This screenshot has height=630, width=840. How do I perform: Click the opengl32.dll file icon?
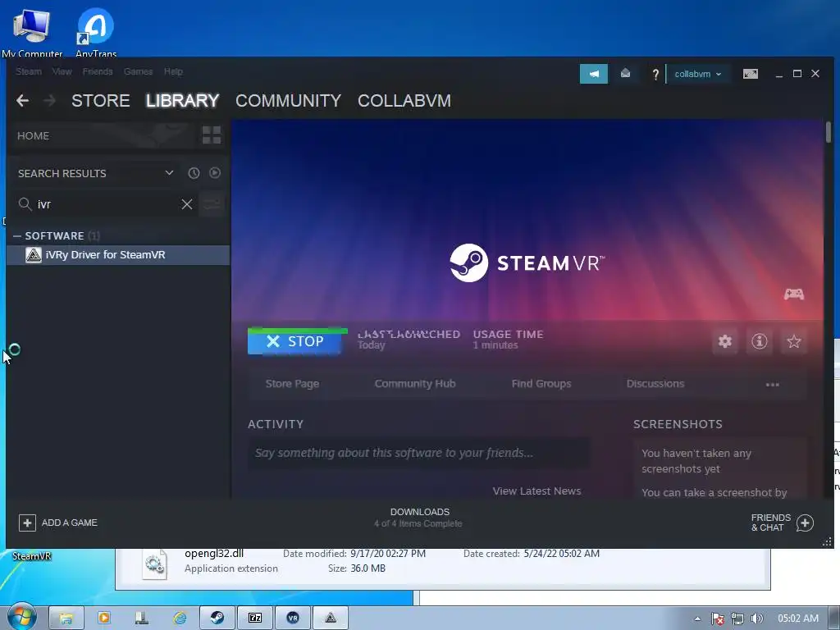coord(154,564)
